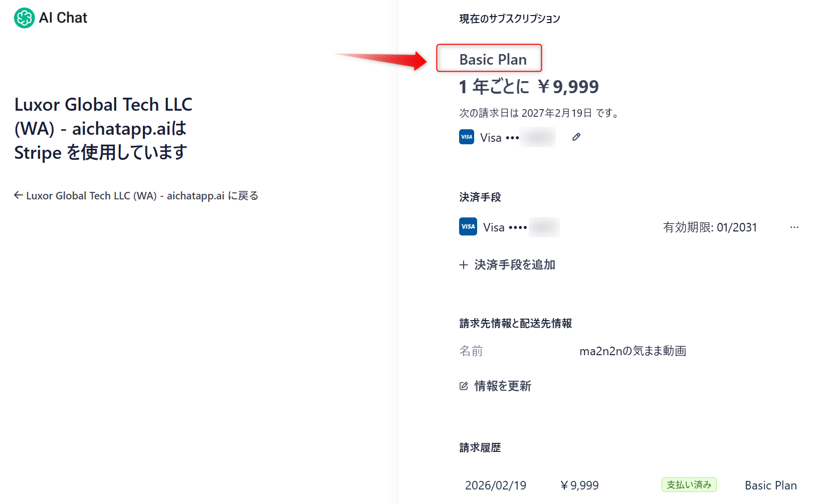The height and width of the screenshot is (504, 839).
Task: Open the 2026/02/19 invoice entry
Action: pyautogui.click(x=495, y=485)
